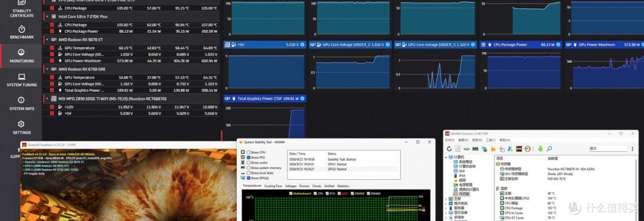Click info icon on Total Graphics Power graph

pos(302,99)
